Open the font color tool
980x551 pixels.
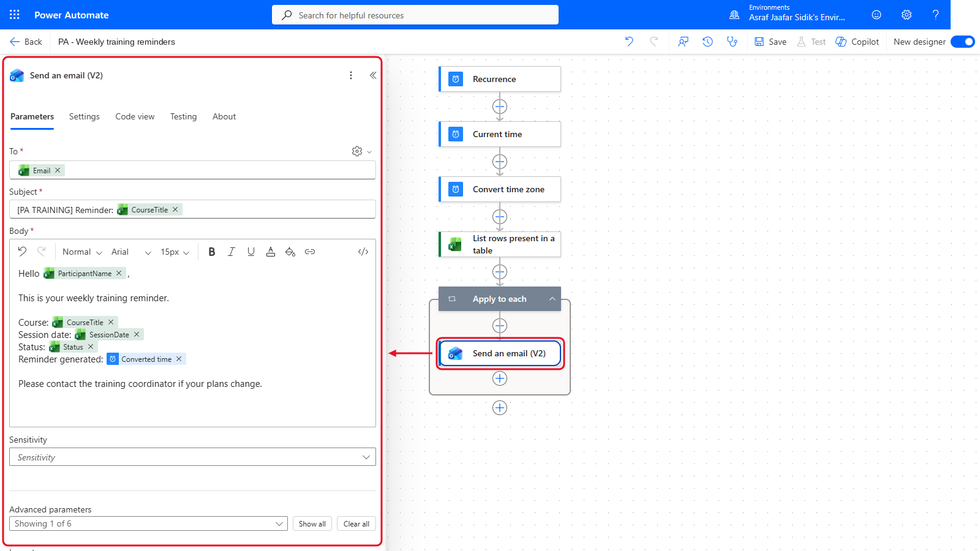(x=271, y=252)
